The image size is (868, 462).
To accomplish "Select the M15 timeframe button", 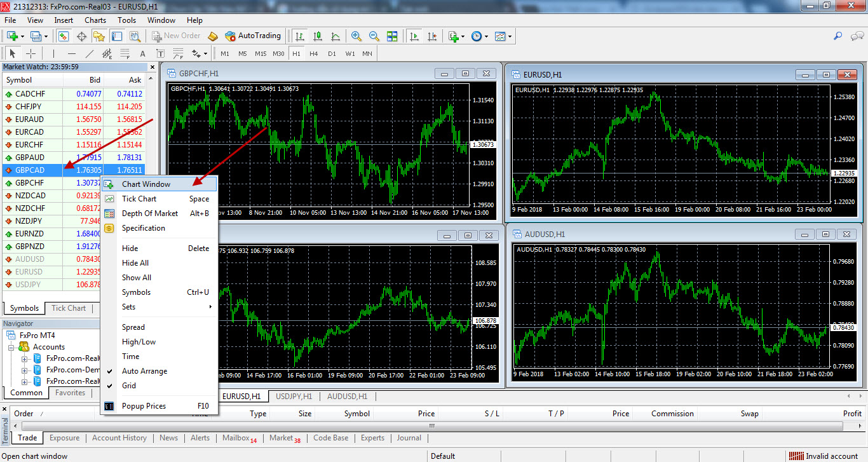I will (x=261, y=53).
